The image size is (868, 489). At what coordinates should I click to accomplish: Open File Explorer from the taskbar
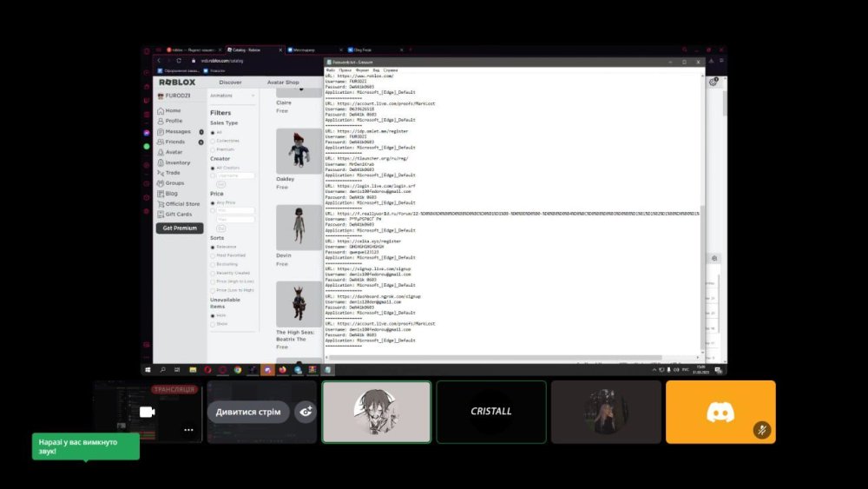pyautogui.click(x=193, y=369)
